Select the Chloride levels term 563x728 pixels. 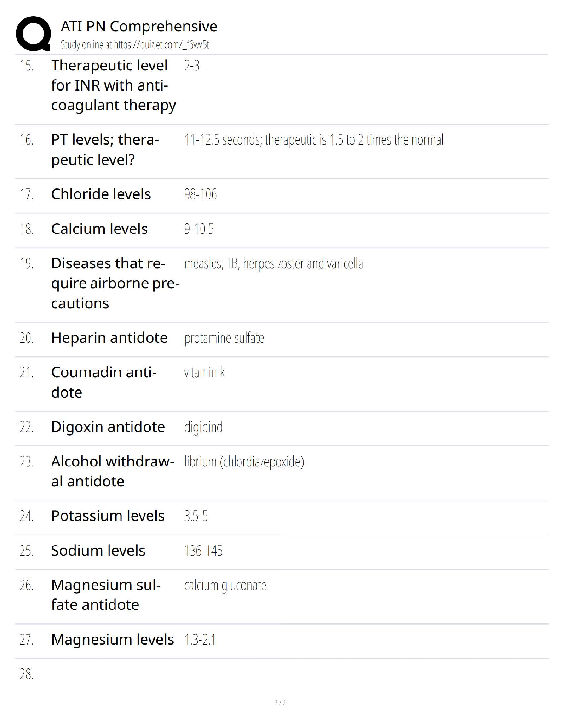point(101,194)
